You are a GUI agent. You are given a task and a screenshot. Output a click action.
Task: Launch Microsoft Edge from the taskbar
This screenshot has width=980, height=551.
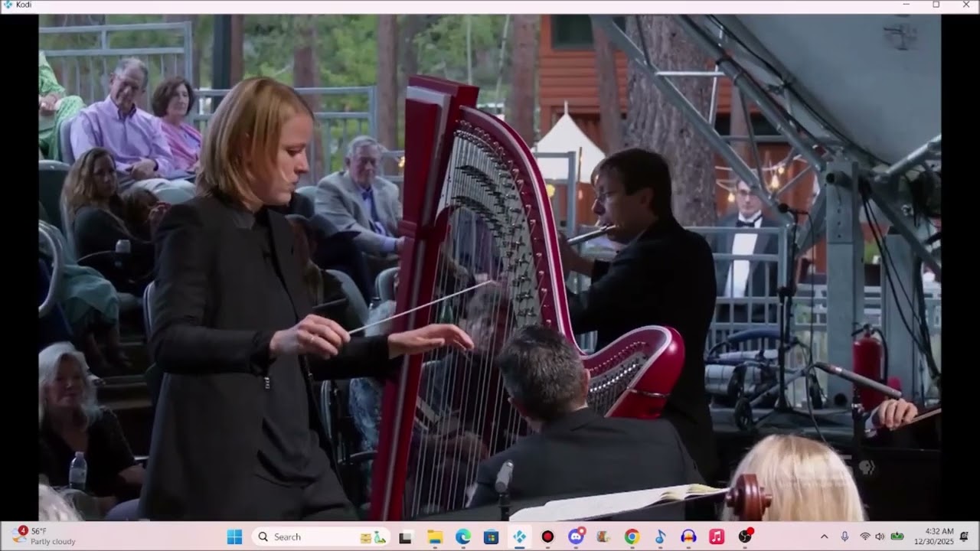click(x=462, y=536)
